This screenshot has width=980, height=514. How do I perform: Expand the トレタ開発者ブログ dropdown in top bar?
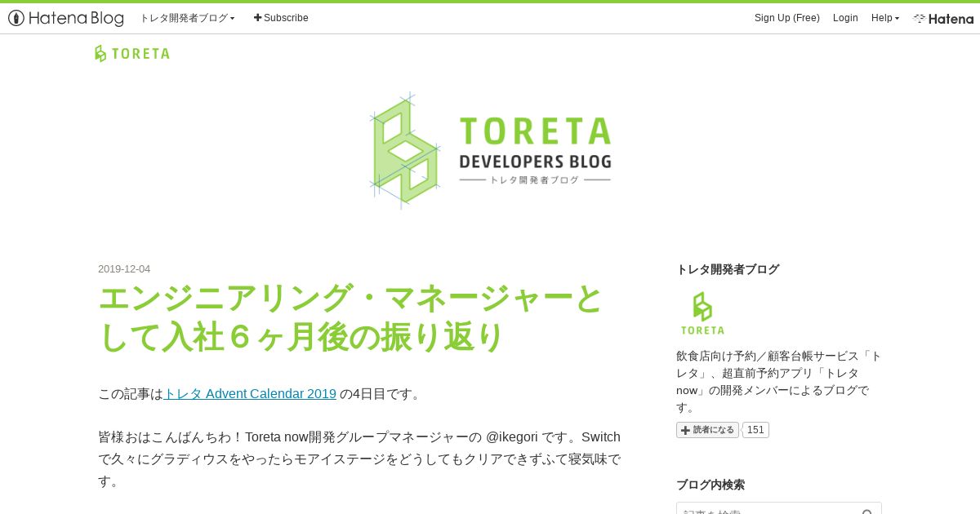pyautogui.click(x=187, y=18)
